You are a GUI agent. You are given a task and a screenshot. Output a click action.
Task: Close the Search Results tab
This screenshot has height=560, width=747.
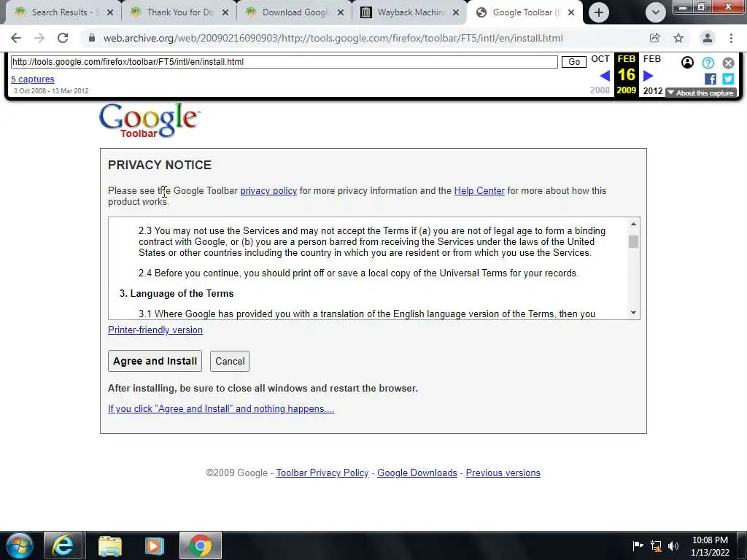(110, 12)
